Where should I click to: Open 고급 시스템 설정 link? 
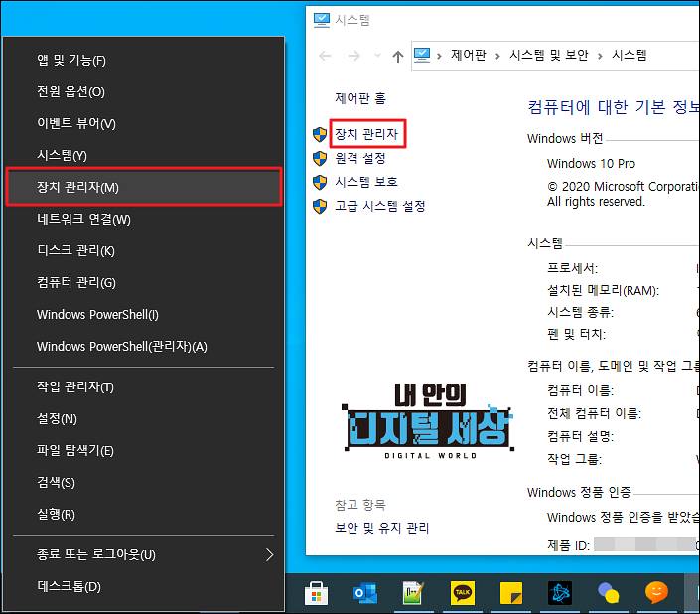click(380, 206)
